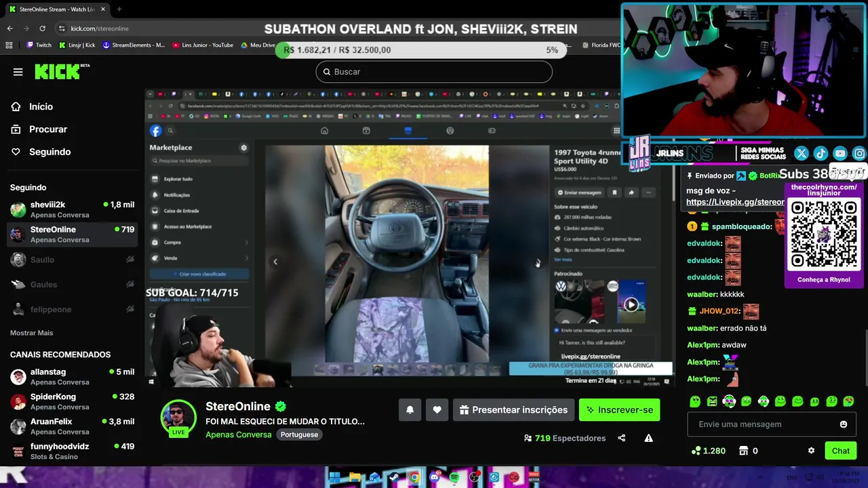Screen dimensions: 868x488
Task: Open offline channel Gaules
Action: click(72, 285)
